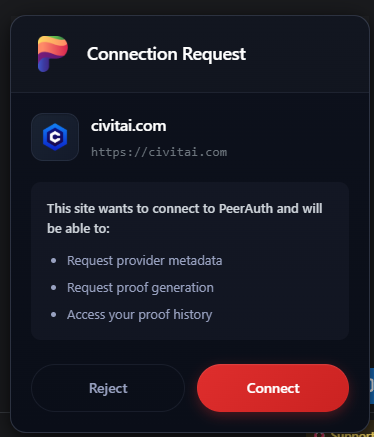Click the bullet beside Request provider metadata
The height and width of the screenshot is (437, 374).
click(53, 261)
